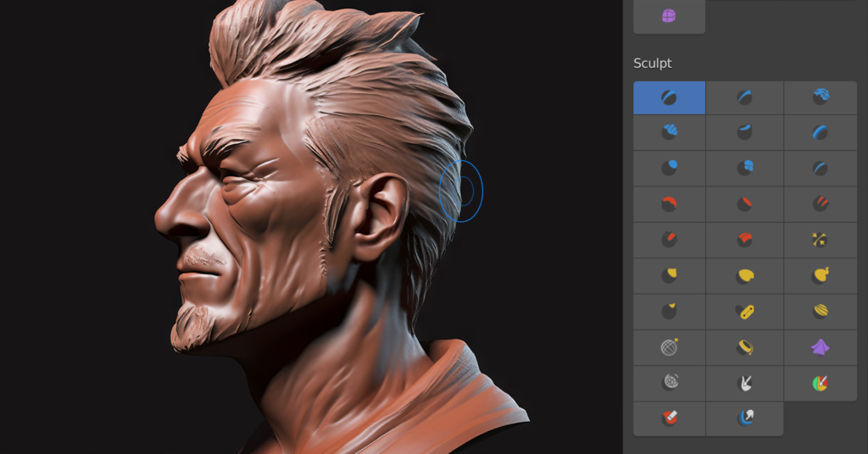Activate the purple Cloth brush
This screenshot has height=454, width=868.
pyautogui.click(x=821, y=346)
